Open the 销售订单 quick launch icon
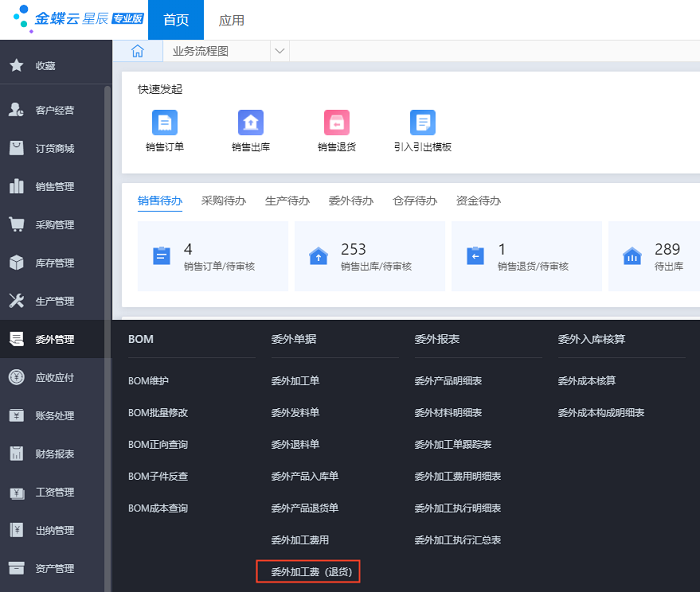The height and width of the screenshot is (592, 700). point(164,123)
